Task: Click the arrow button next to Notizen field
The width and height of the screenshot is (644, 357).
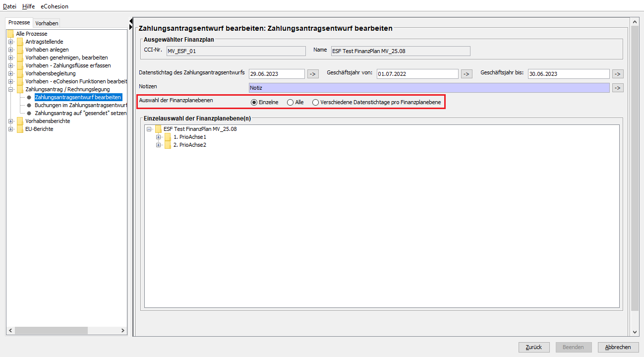Action: [x=617, y=88]
